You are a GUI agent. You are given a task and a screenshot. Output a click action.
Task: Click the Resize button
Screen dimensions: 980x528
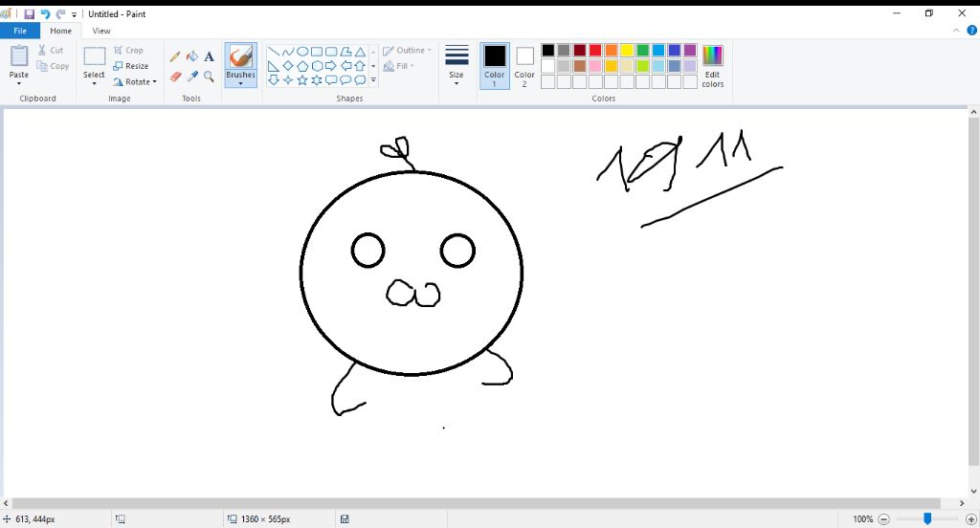click(x=131, y=66)
